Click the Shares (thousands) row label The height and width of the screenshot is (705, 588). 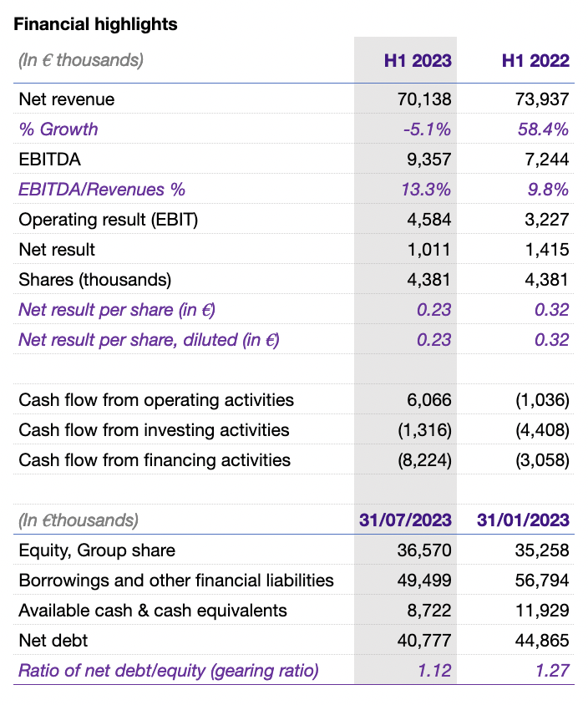click(95, 280)
